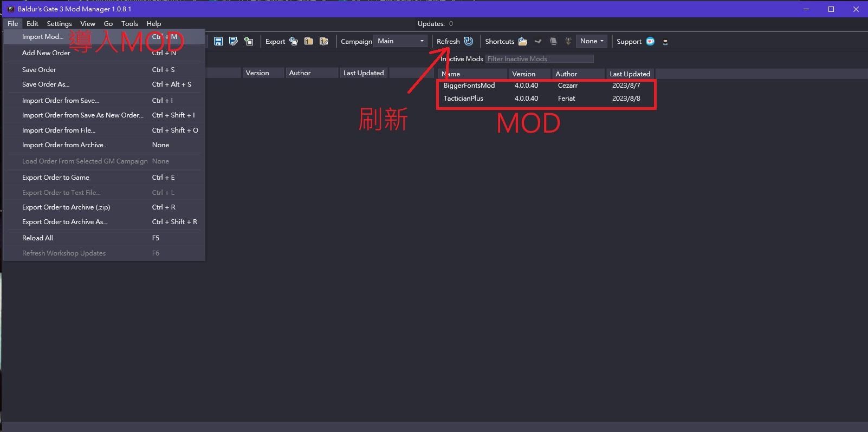This screenshot has height=432, width=868.
Task: Click active list Last Updated header
Action: click(364, 73)
